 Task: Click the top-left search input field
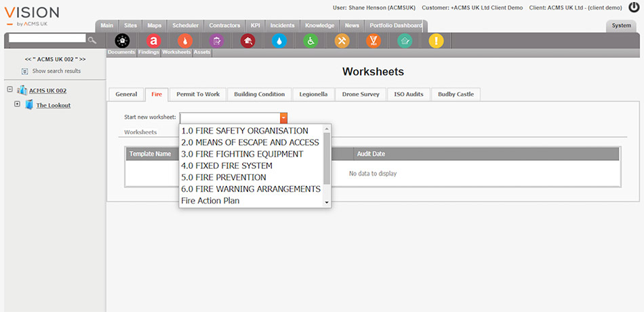coord(47,38)
